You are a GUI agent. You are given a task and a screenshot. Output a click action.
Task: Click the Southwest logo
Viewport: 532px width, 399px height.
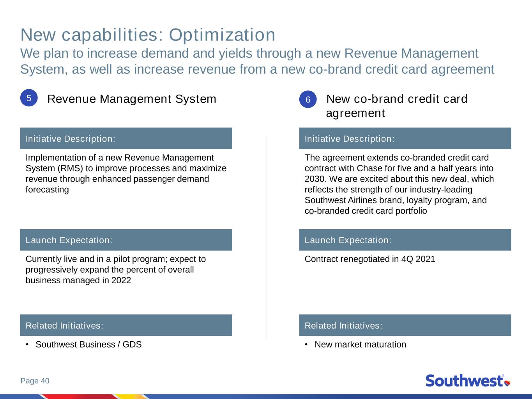(468, 380)
